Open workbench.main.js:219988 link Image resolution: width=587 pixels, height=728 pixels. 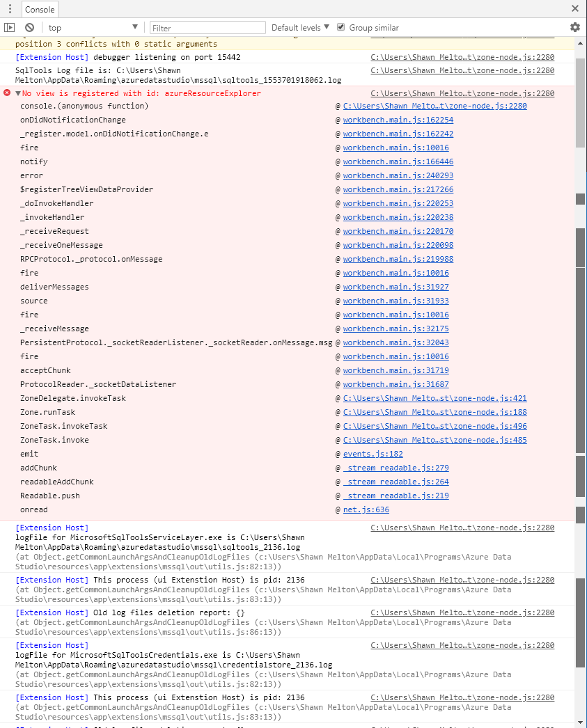pos(398,259)
